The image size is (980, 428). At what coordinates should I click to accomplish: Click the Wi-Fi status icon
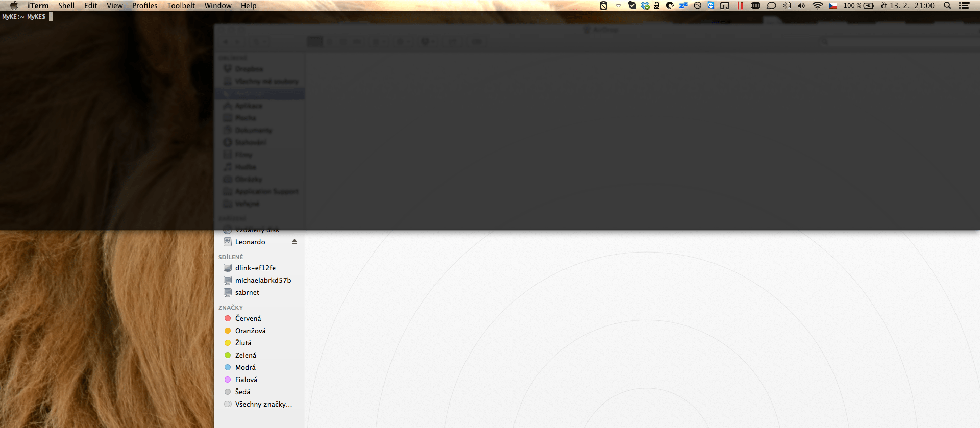817,6
